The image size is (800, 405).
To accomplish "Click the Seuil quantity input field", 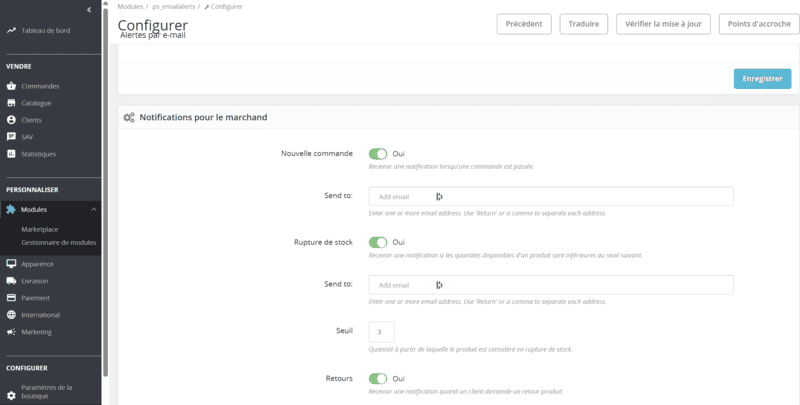I will [381, 331].
